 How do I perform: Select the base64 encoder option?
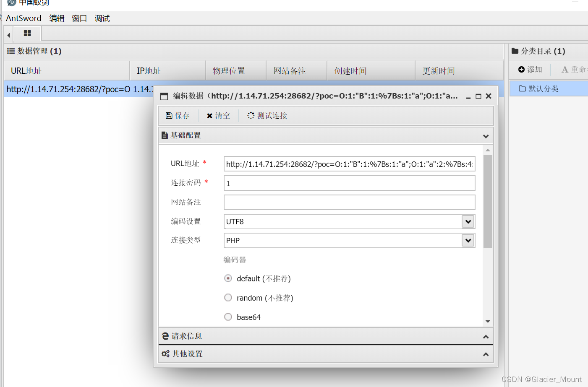click(228, 317)
